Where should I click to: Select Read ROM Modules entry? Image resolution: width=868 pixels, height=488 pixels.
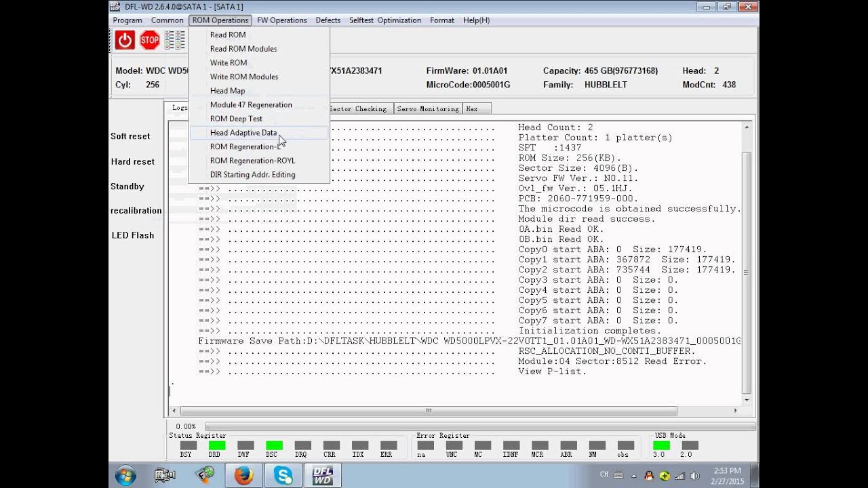259,49
